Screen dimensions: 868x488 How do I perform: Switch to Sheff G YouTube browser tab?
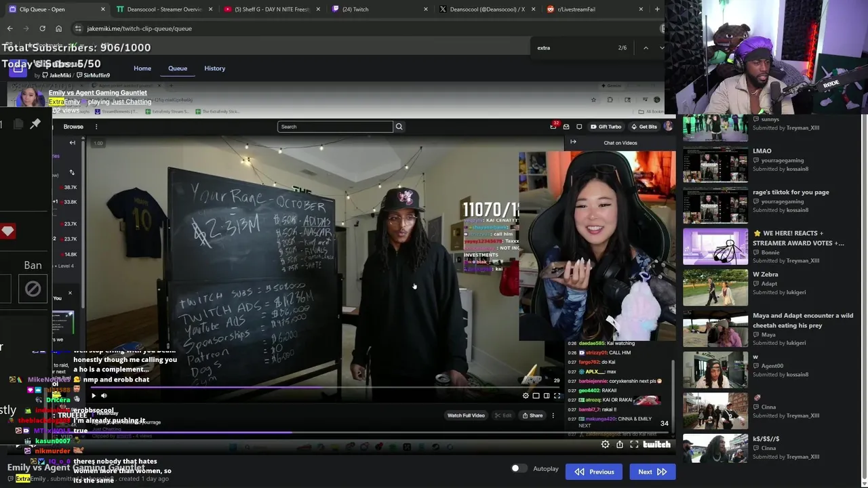271,9
